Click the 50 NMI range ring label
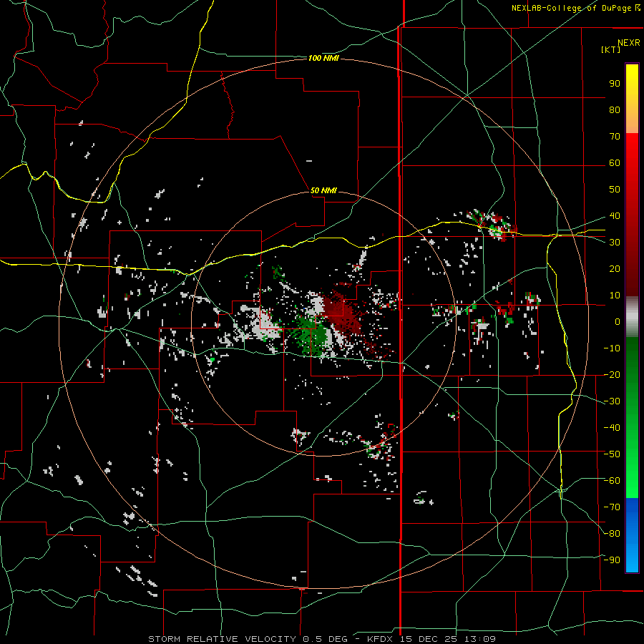This screenshot has height=644, width=644. coord(323,190)
